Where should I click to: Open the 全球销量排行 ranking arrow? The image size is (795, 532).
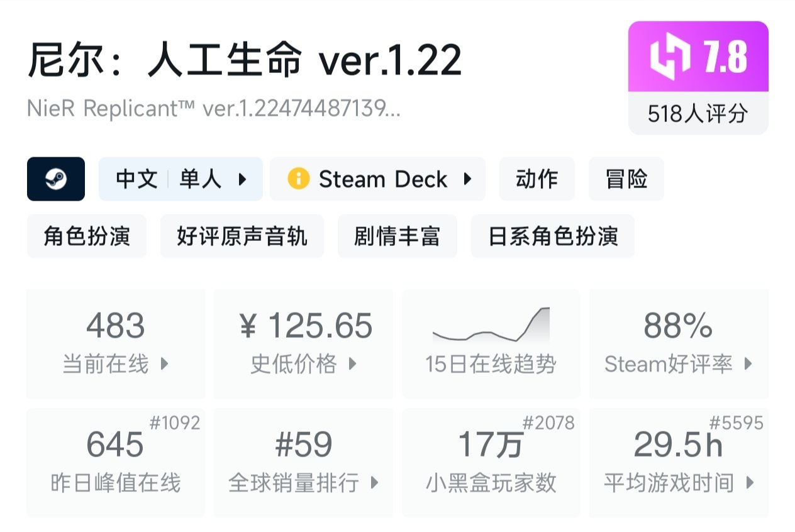[374, 483]
